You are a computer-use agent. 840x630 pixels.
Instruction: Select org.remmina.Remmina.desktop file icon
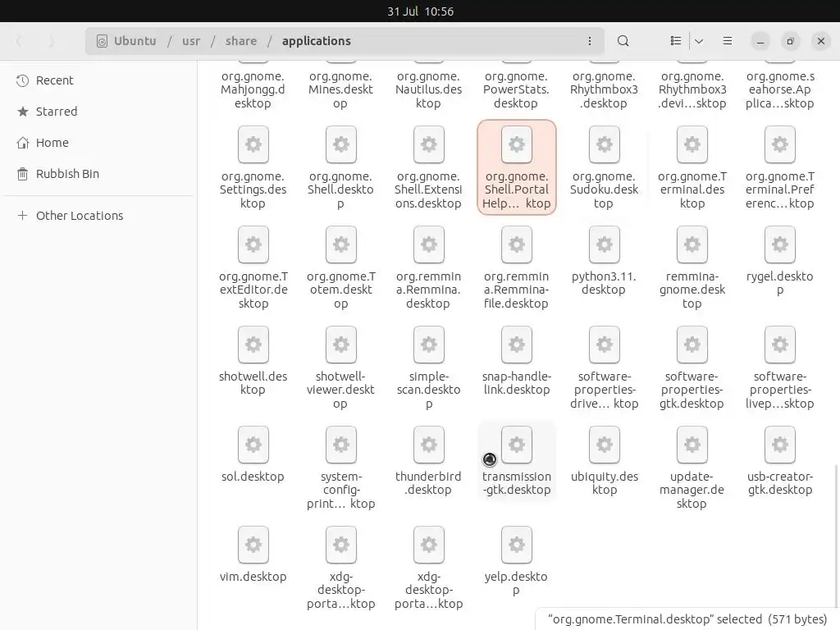tap(429, 244)
